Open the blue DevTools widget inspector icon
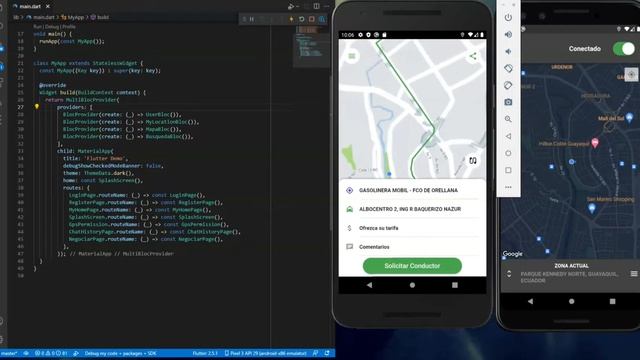The width and height of the screenshot is (640, 360). (x=322, y=19)
